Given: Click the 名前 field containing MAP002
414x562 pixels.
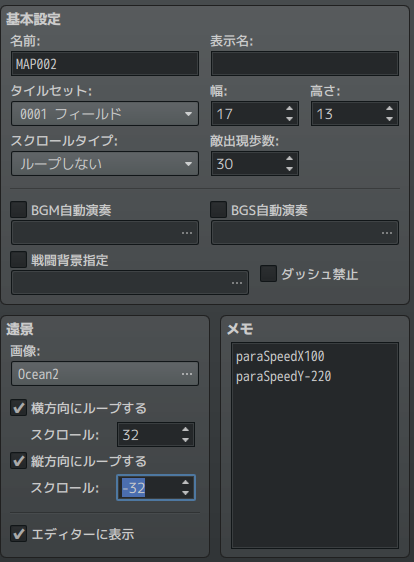Looking at the screenshot, I should pyautogui.click(x=105, y=64).
